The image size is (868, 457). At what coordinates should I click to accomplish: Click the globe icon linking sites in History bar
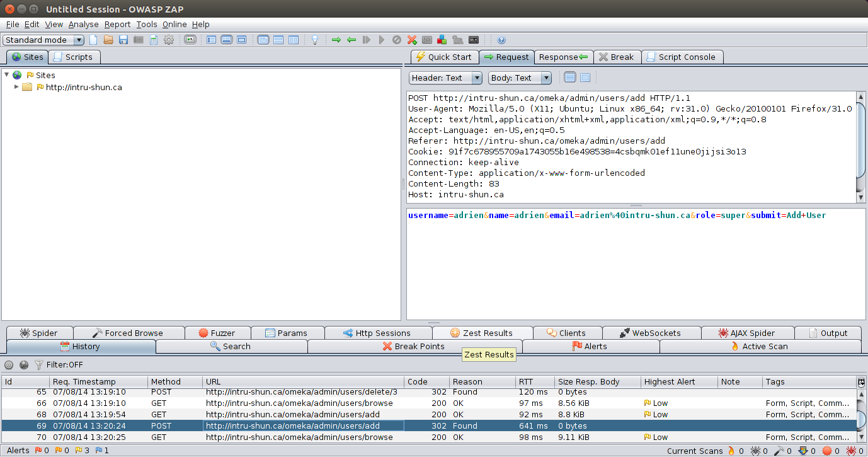(x=24, y=364)
